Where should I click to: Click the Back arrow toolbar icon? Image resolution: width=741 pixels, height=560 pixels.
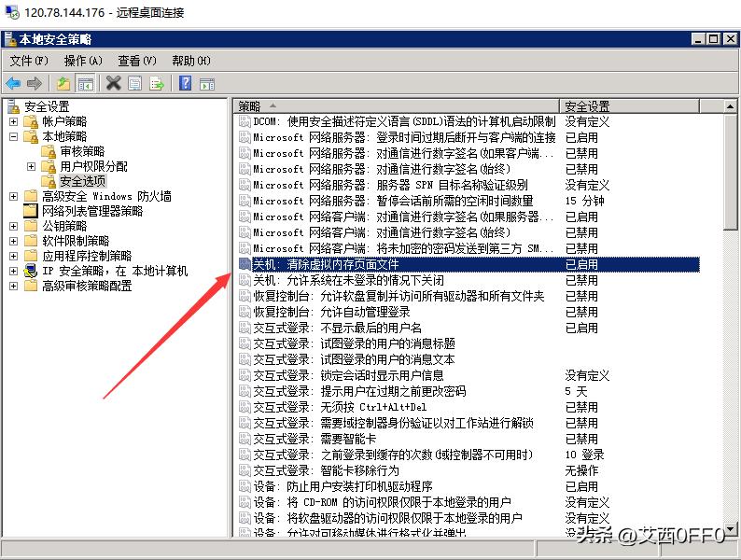pos(13,84)
